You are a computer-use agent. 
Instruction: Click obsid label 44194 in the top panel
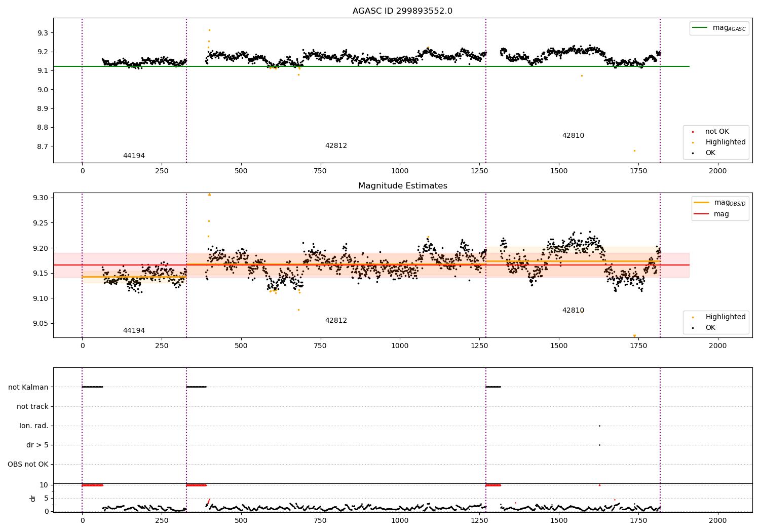pos(134,156)
